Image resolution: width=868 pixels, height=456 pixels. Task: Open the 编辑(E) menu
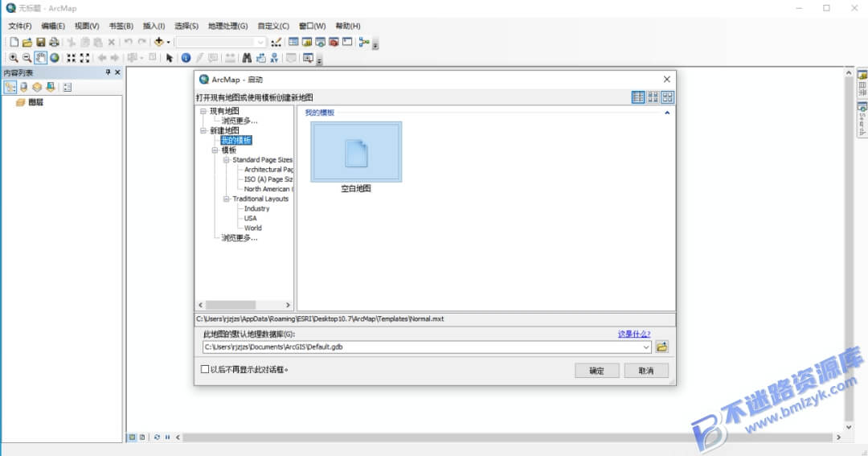tap(53, 26)
